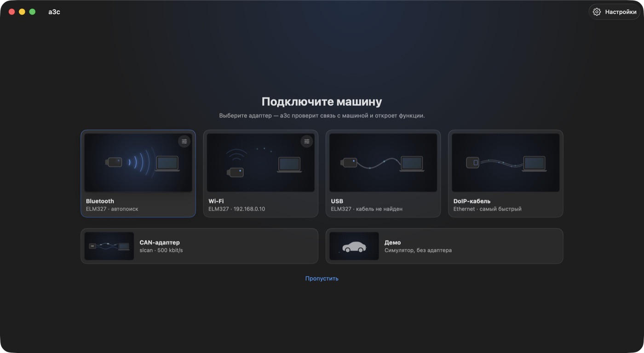Click the "Wi-Fi" card title
The height and width of the screenshot is (353, 644).
tap(216, 201)
